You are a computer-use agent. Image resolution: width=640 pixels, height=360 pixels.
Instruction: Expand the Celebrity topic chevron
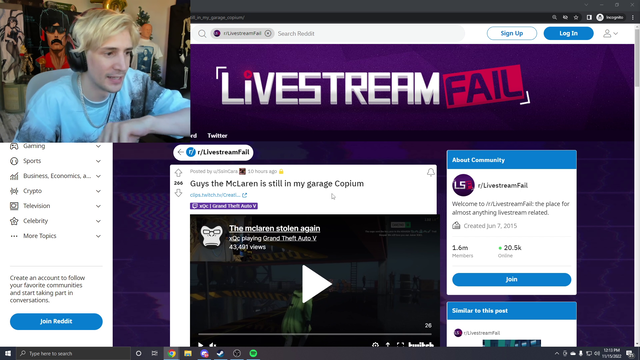pyautogui.click(x=98, y=221)
